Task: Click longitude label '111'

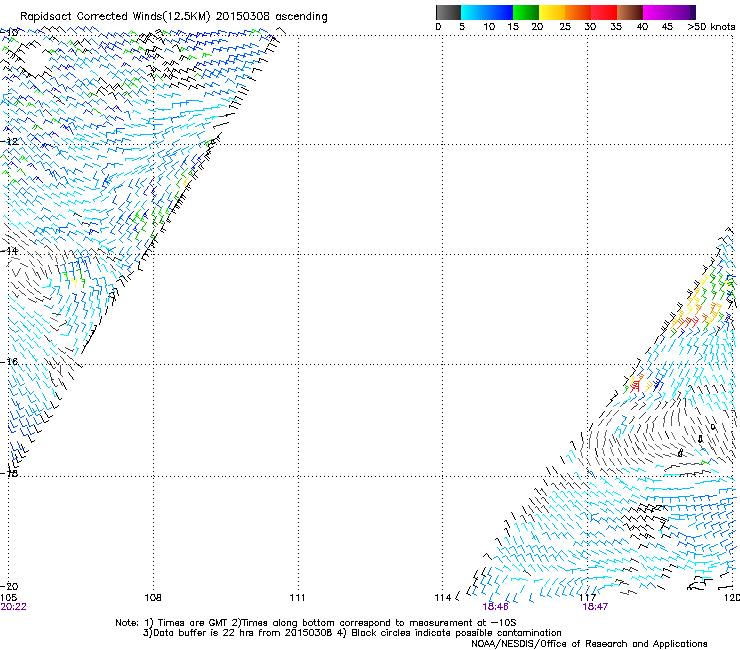Action: 297,598
